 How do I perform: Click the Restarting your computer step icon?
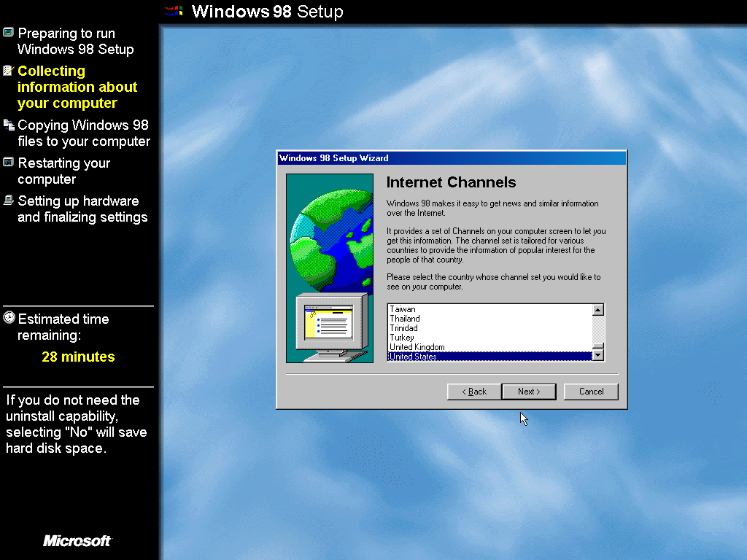click(8, 163)
